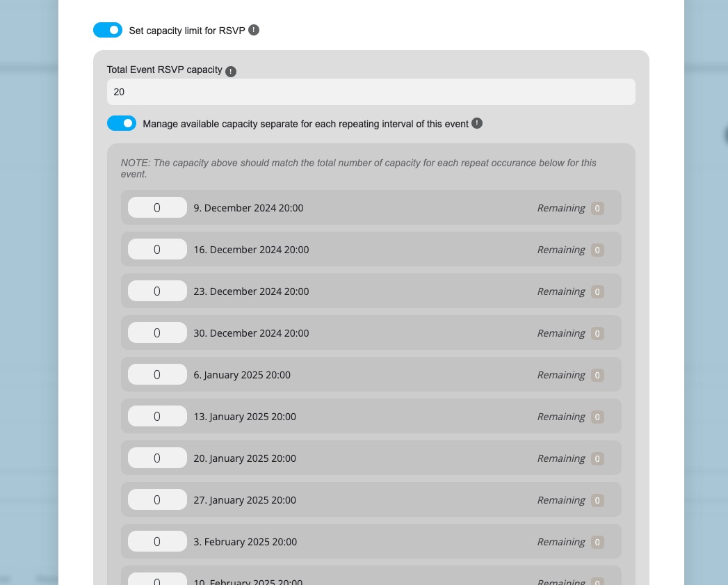Viewport: 728px width, 585px height.
Task: Click capacity input for 9. December 2024
Action: pos(157,207)
